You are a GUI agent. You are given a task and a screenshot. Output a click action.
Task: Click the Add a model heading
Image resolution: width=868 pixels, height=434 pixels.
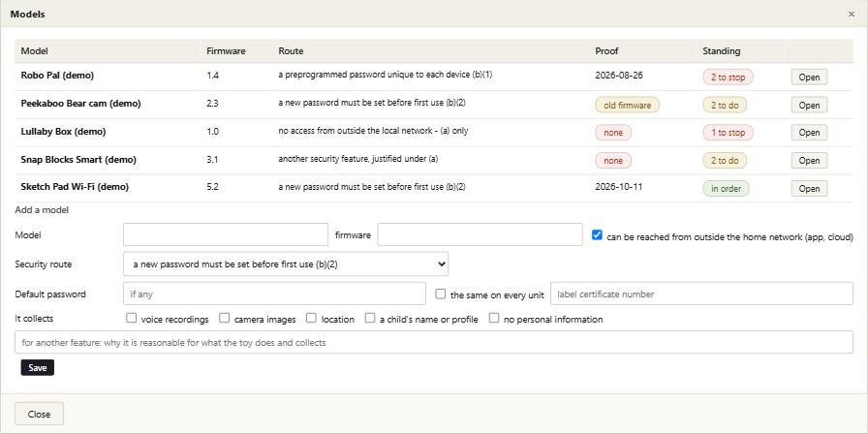pos(42,210)
